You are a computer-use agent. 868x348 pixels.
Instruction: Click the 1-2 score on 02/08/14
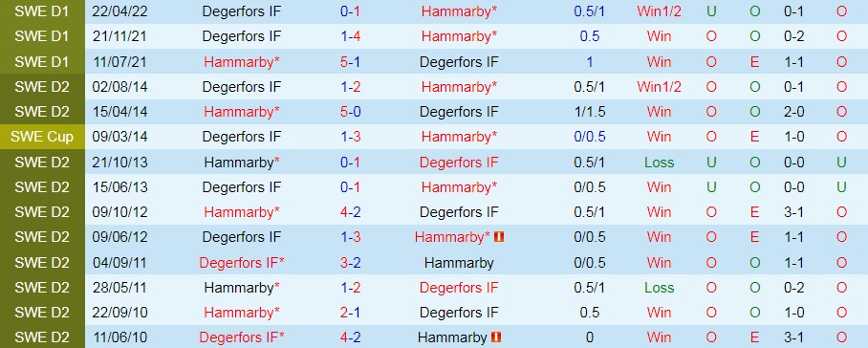coord(351,87)
